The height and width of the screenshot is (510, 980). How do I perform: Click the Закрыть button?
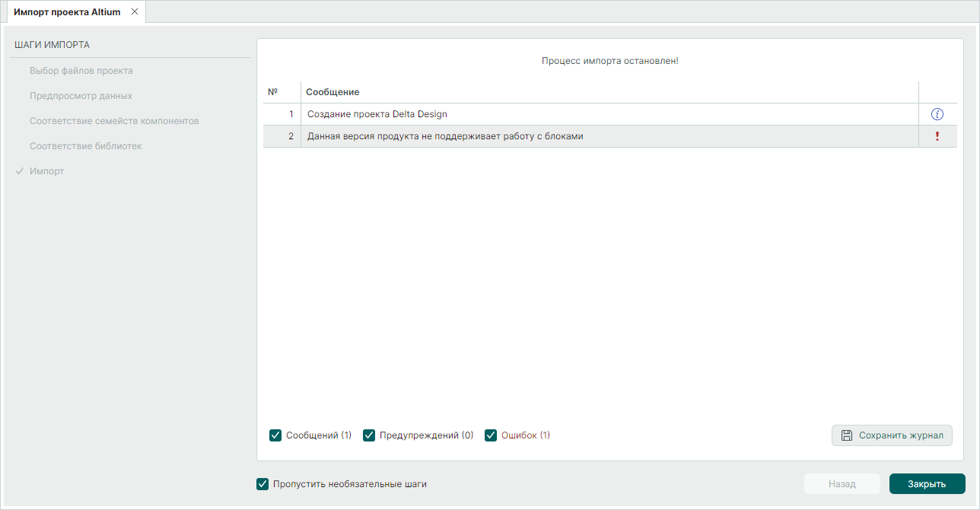pyautogui.click(x=927, y=483)
